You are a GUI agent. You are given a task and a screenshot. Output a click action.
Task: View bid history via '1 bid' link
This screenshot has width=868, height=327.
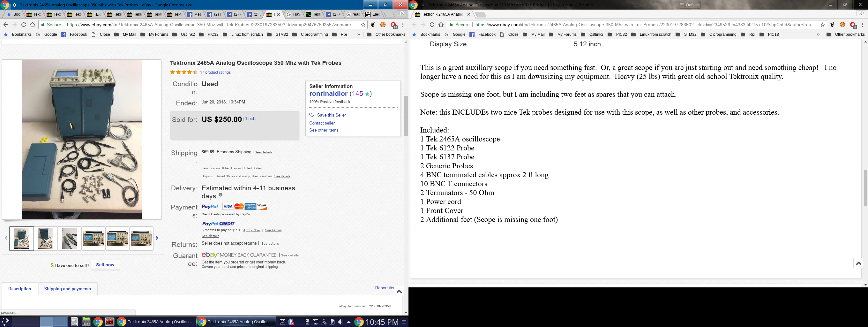point(249,119)
